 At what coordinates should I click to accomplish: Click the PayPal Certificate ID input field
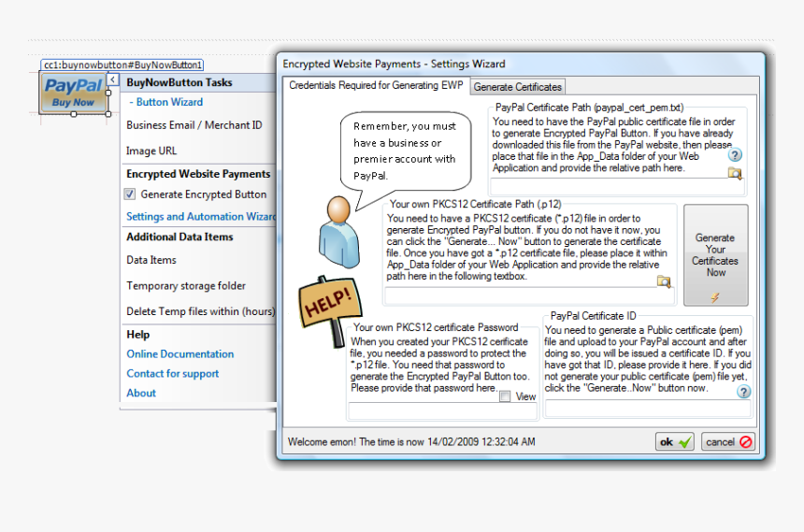(648, 409)
